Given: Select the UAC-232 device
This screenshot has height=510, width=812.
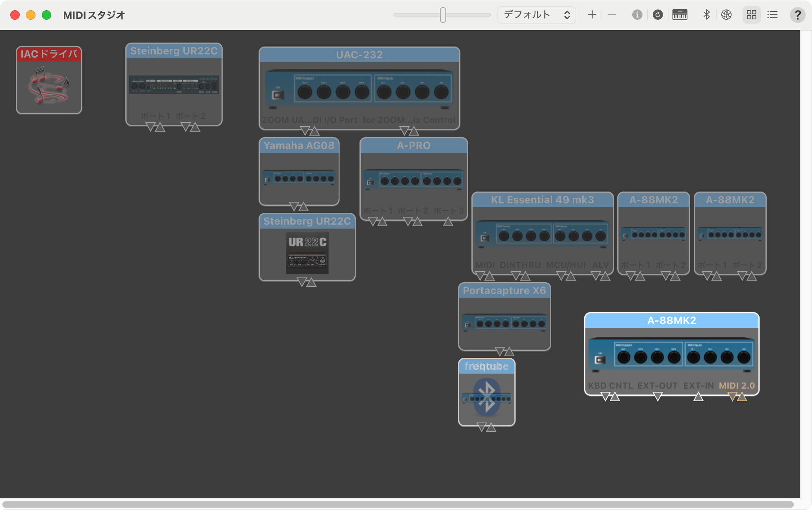Looking at the screenshot, I should 359,88.
